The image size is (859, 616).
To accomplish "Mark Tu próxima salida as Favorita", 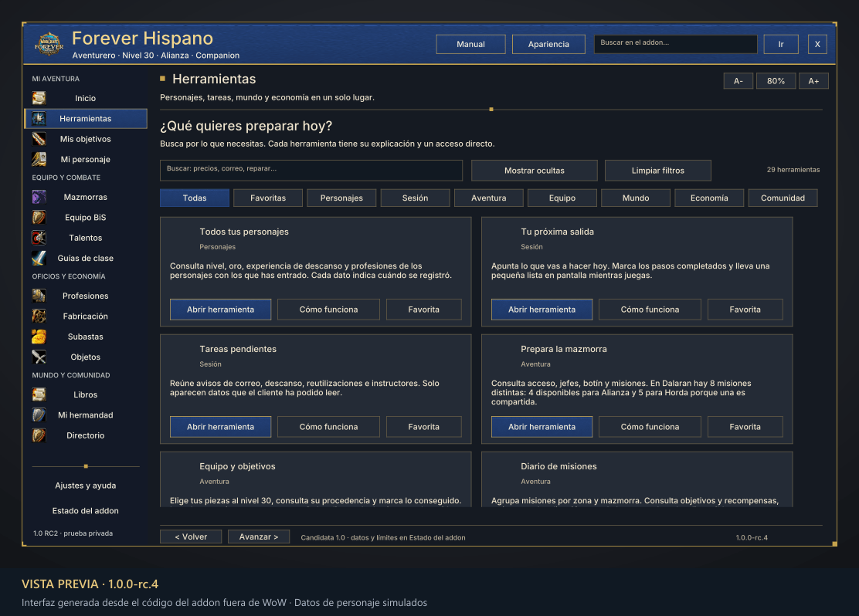I will 745,310.
